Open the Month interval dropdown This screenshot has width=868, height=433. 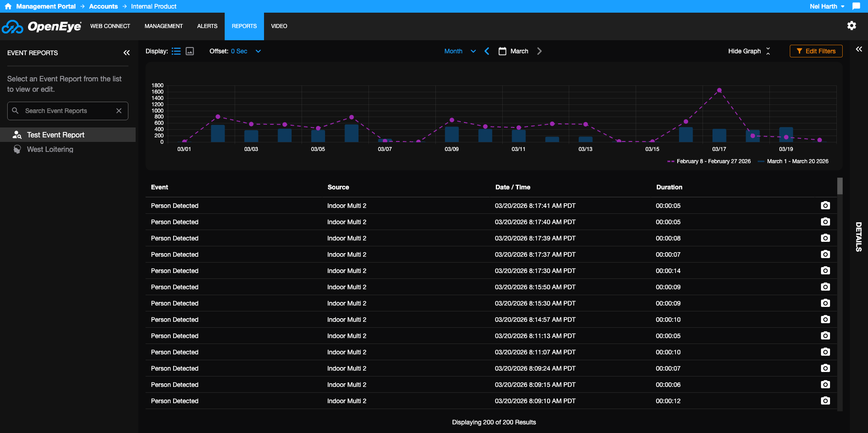(459, 51)
